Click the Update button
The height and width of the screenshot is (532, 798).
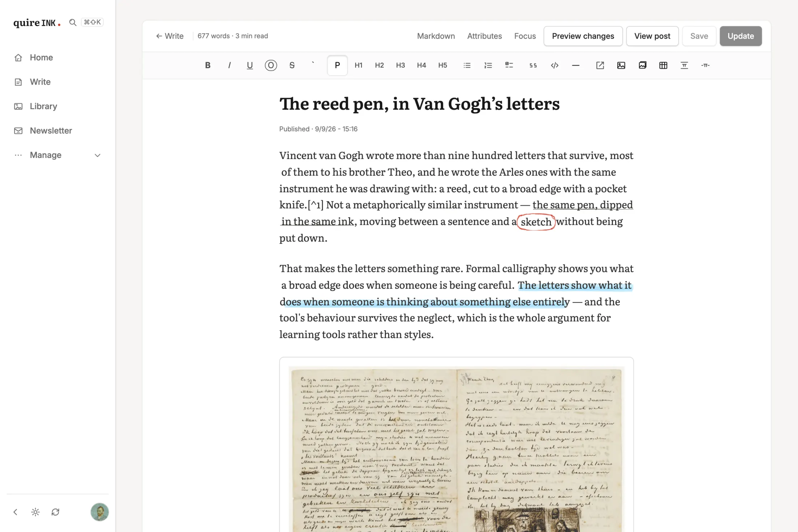click(x=741, y=36)
